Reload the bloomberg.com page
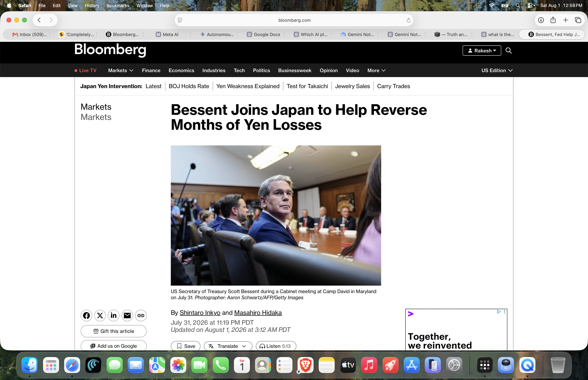The height and width of the screenshot is (380, 588). (408, 20)
